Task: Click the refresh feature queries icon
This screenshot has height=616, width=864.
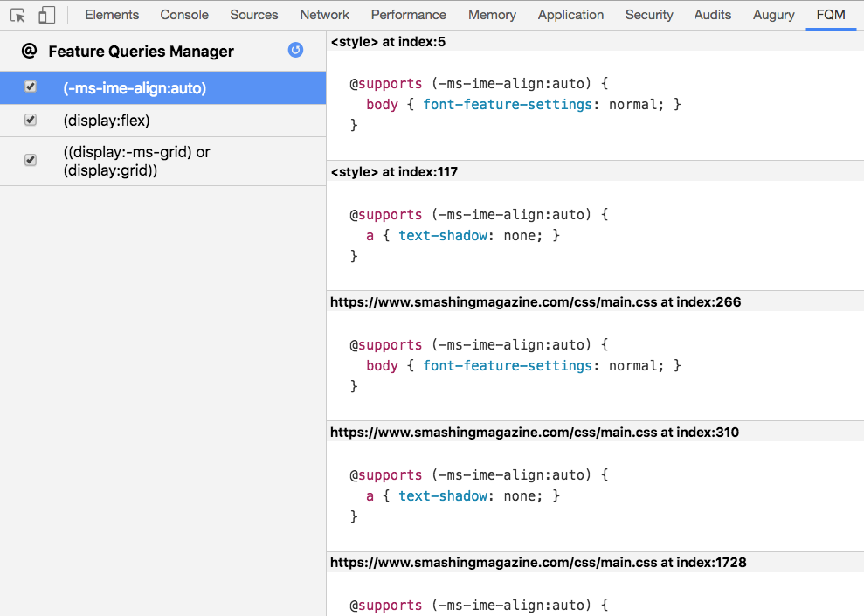Action: point(295,50)
